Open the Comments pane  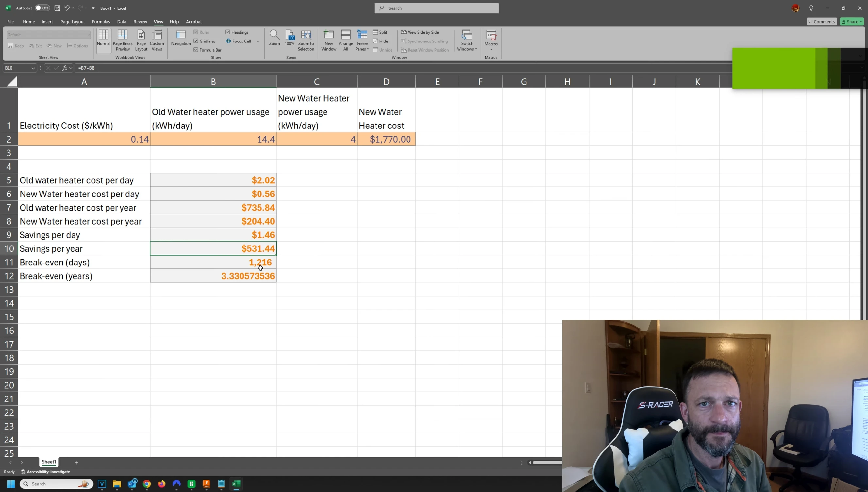pos(821,22)
